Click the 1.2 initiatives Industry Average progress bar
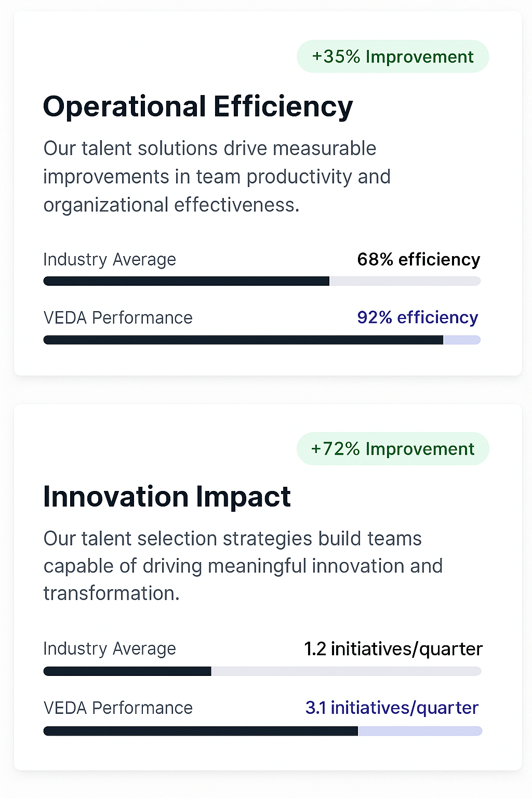 (x=262, y=671)
